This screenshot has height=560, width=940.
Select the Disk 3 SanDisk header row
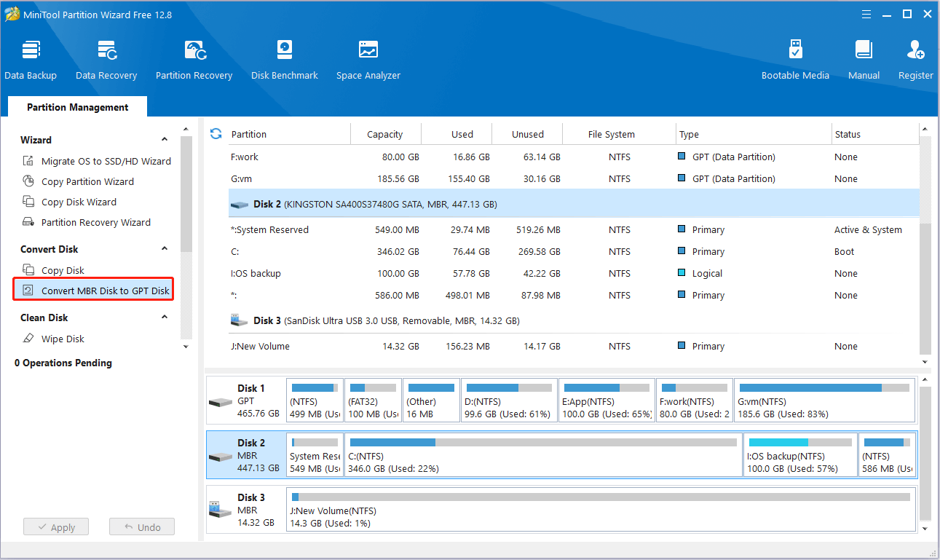(x=574, y=320)
